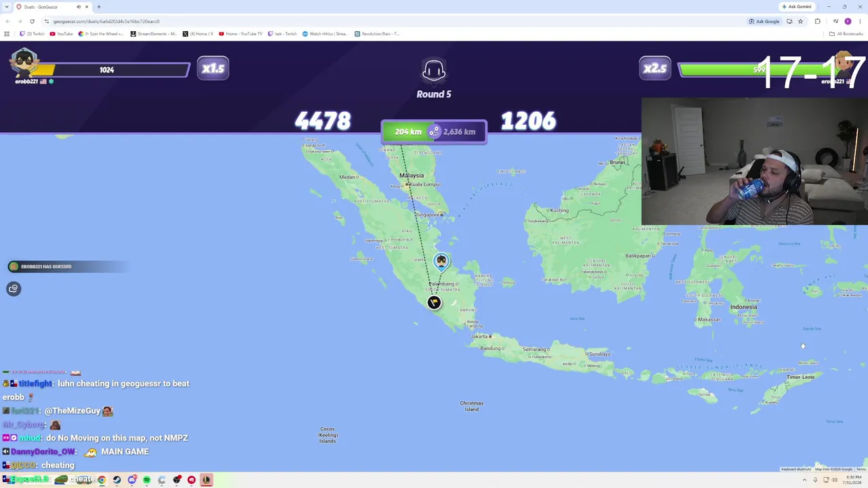The height and width of the screenshot is (488, 868).
Task: Open the apps grid in bookmarks bar
Action: click(7, 34)
